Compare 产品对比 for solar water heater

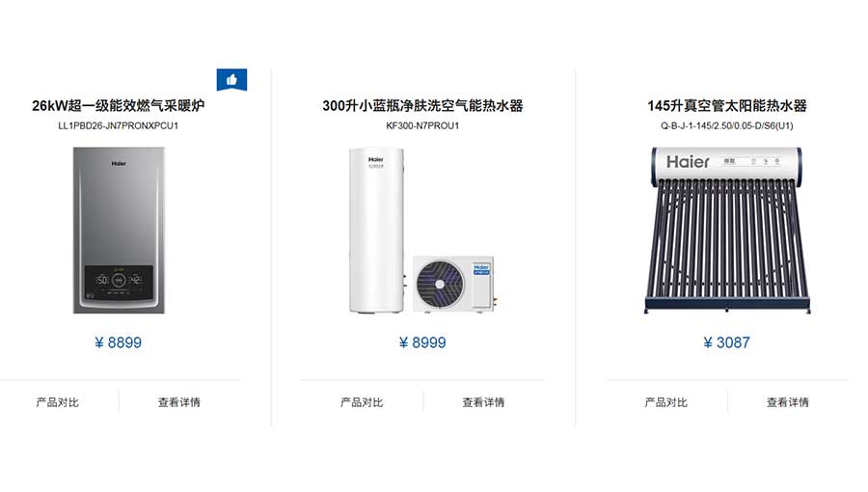(x=665, y=402)
